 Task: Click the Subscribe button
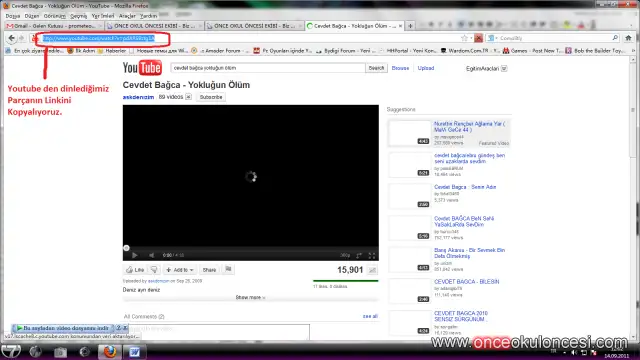click(211, 97)
